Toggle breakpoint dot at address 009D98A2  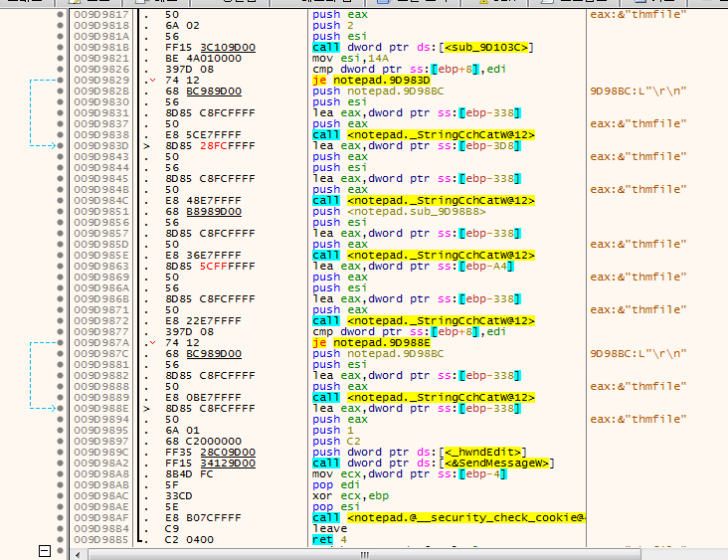[60, 463]
